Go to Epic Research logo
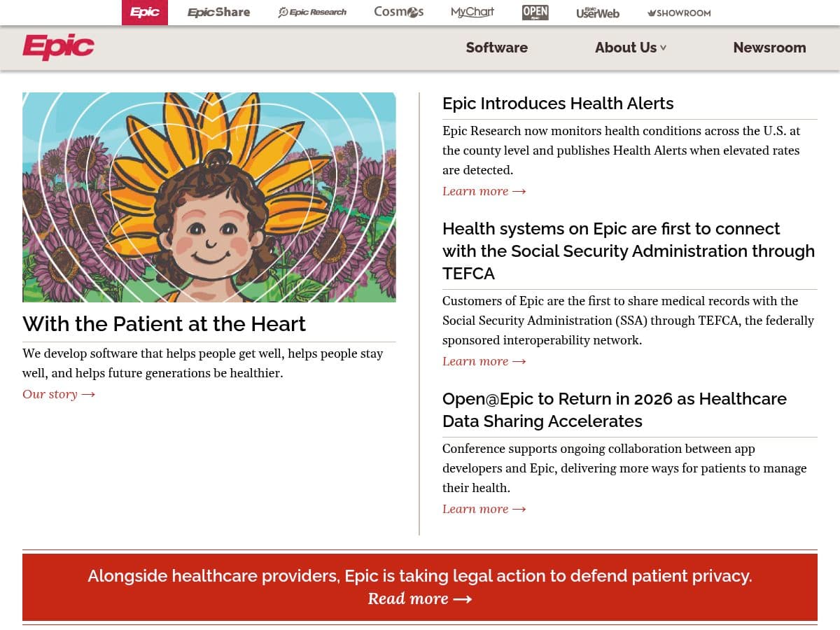Viewport: 840px width, 630px height. pos(312,13)
